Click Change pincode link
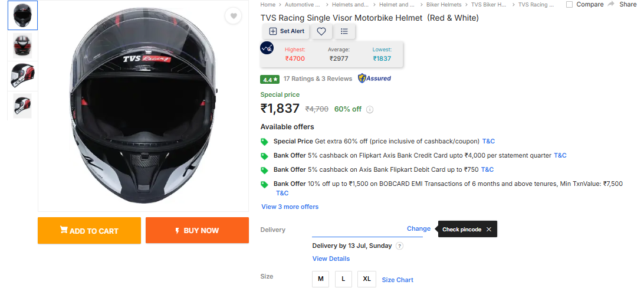Screen dimensions: 644x288 (x=419, y=228)
